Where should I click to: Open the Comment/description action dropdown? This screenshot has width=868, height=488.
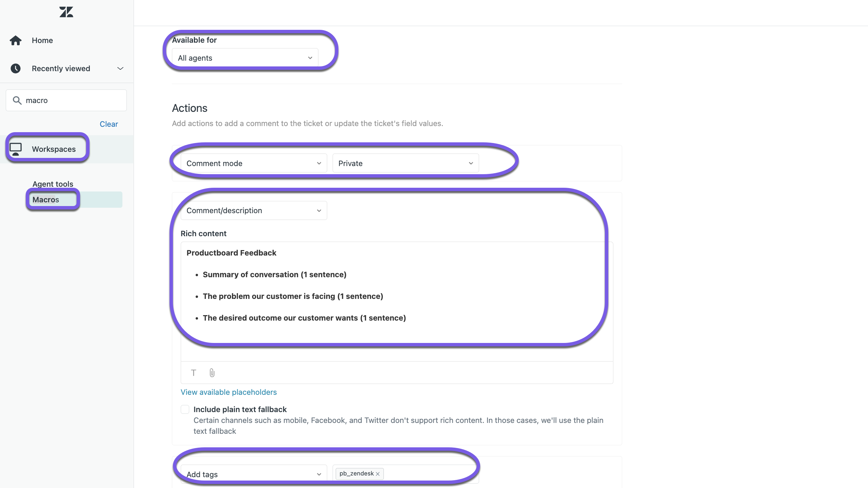(254, 210)
